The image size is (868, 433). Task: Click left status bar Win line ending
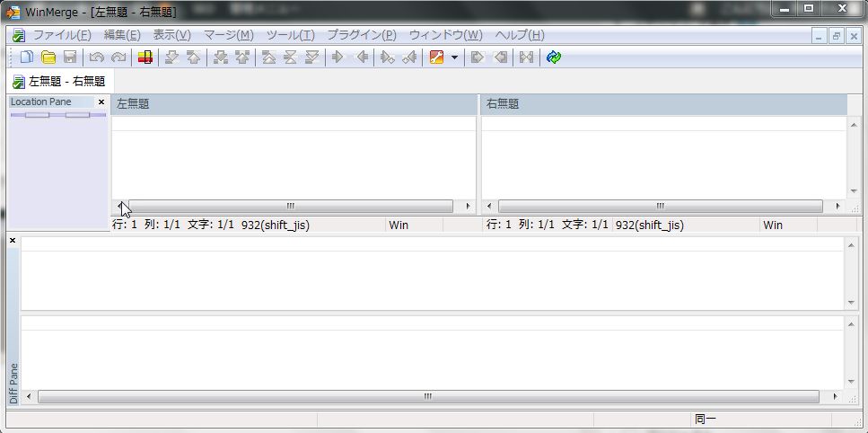[x=399, y=225]
